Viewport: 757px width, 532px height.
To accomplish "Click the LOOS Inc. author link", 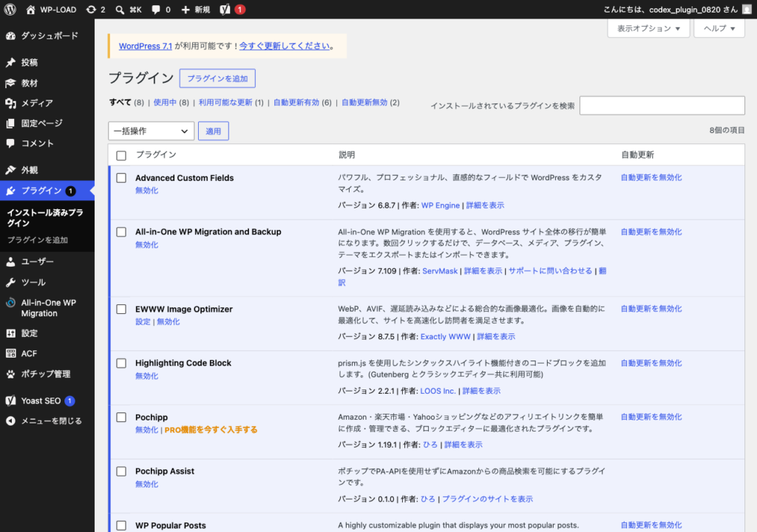I will 438,391.
